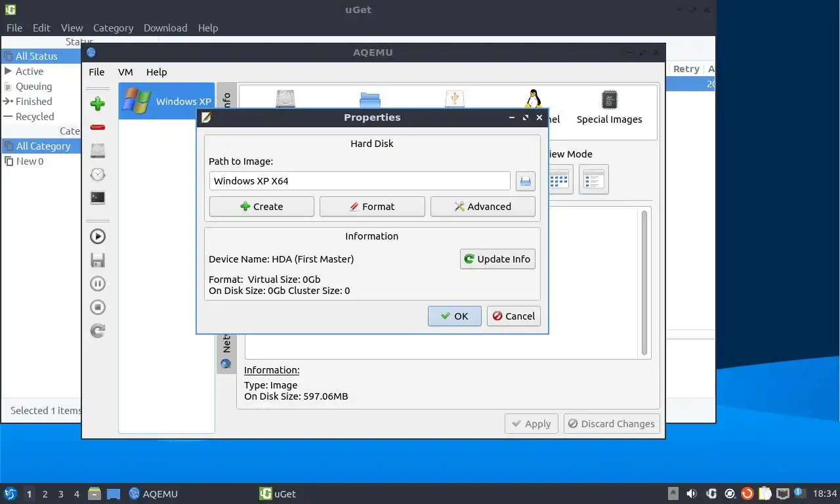Viewport: 840px width, 504px height.
Task: Open uGet Category menu
Action: pos(113,28)
